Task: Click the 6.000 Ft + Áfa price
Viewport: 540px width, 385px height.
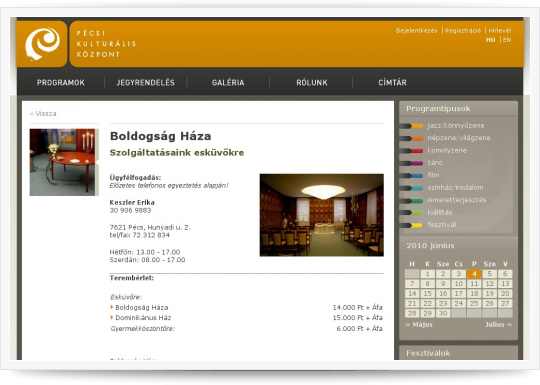Action: 359,329
